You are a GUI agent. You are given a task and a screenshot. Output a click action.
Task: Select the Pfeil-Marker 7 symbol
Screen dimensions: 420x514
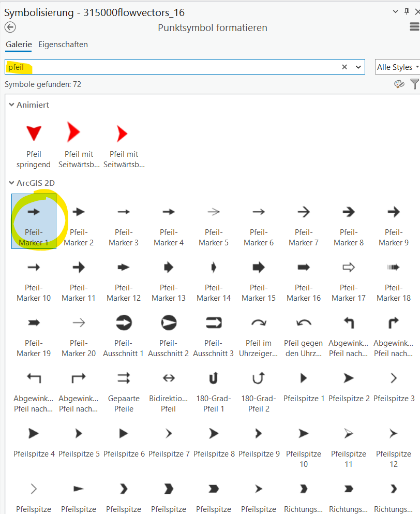point(304,221)
